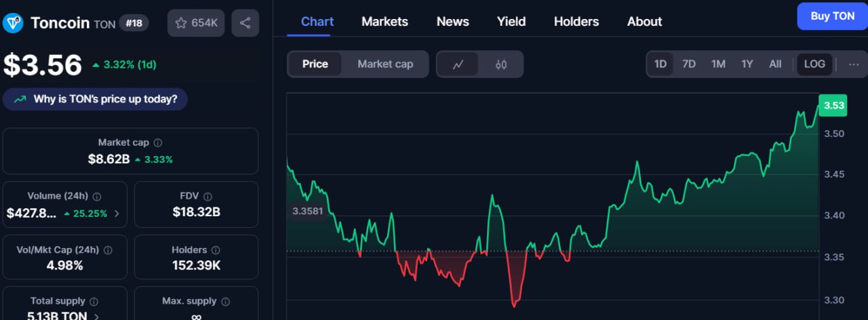Click the Market cap info icon

[x=158, y=143]
